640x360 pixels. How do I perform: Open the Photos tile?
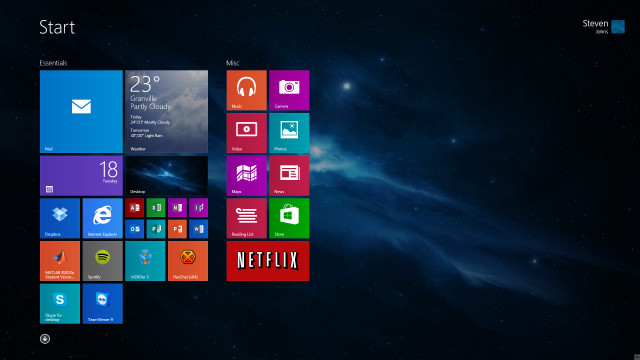point(289,133)
